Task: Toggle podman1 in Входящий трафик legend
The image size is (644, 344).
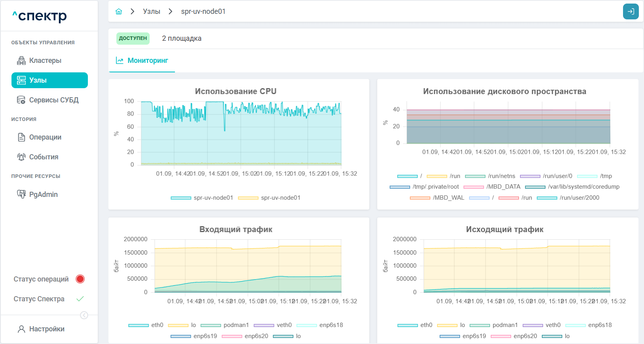Action: (x=224, y=325)
